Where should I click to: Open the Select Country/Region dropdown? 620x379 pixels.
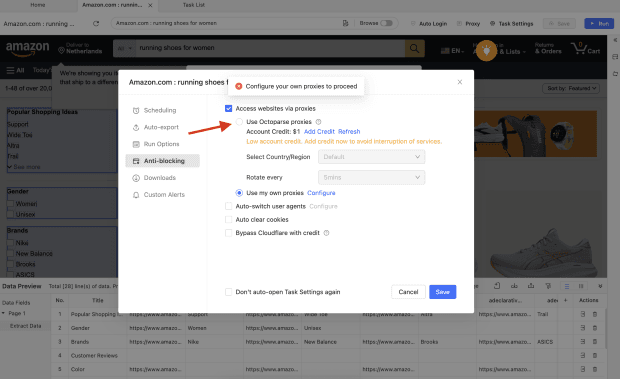point(371,157)
